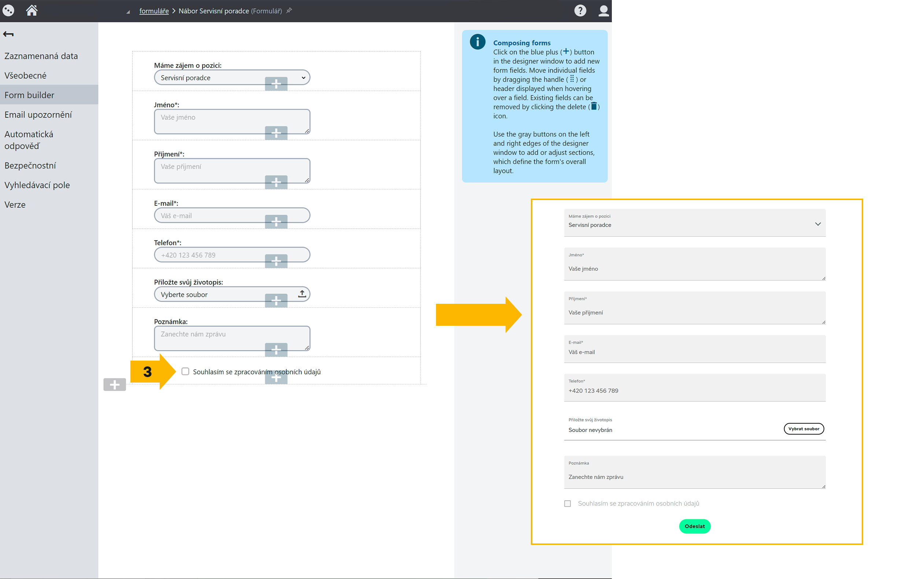The image size is (924, 579).
Task: Open the user profile icon
Action: (x=603, y=10)
